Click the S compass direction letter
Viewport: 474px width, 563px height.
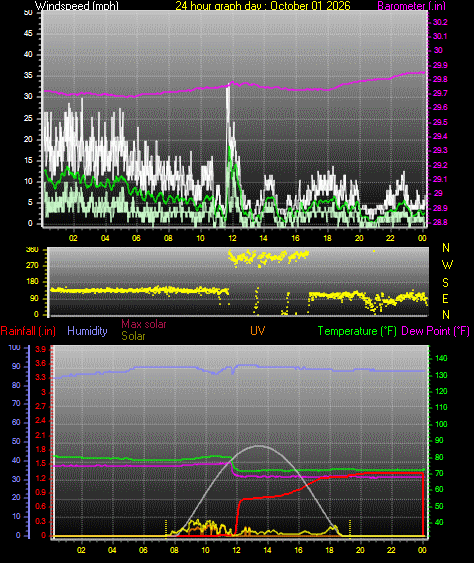click(x=445, y=283)
